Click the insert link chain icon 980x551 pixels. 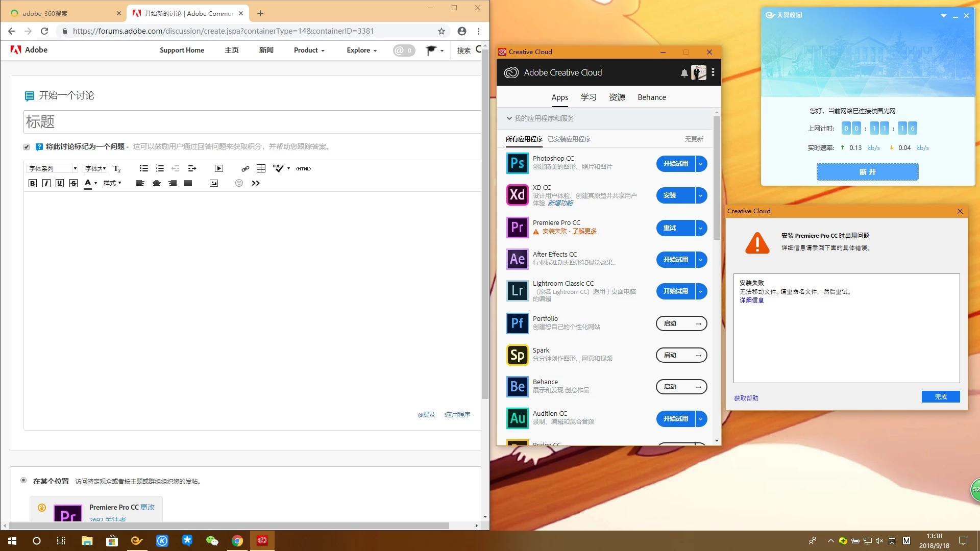(246, 168)
